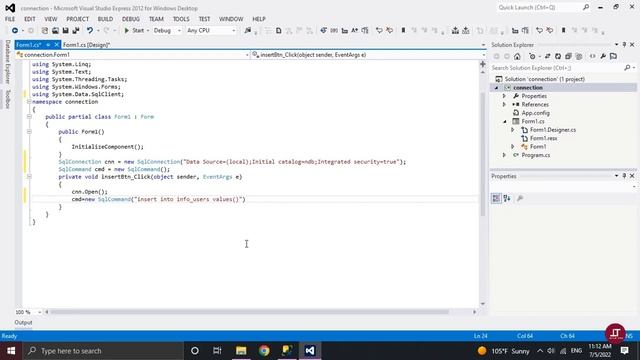
Task: Open the Any CPU platform dropdown
Action: point(211,31)
